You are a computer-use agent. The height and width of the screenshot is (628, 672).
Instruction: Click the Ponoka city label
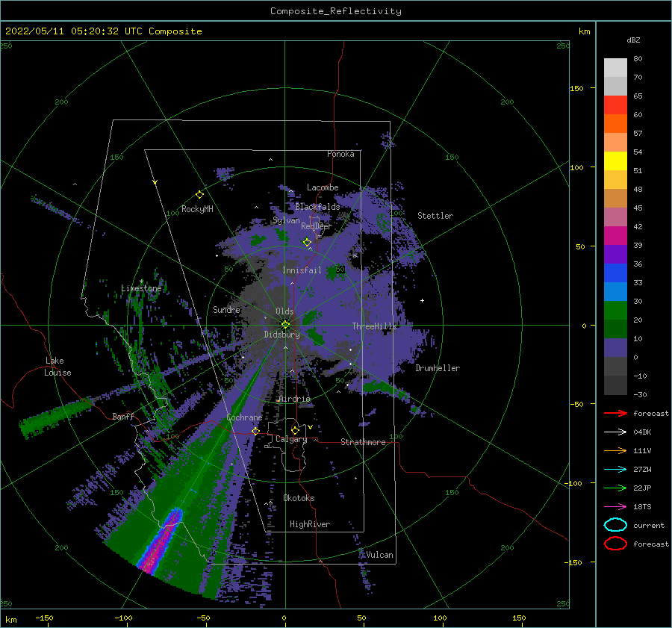click(x=340, y=154)
